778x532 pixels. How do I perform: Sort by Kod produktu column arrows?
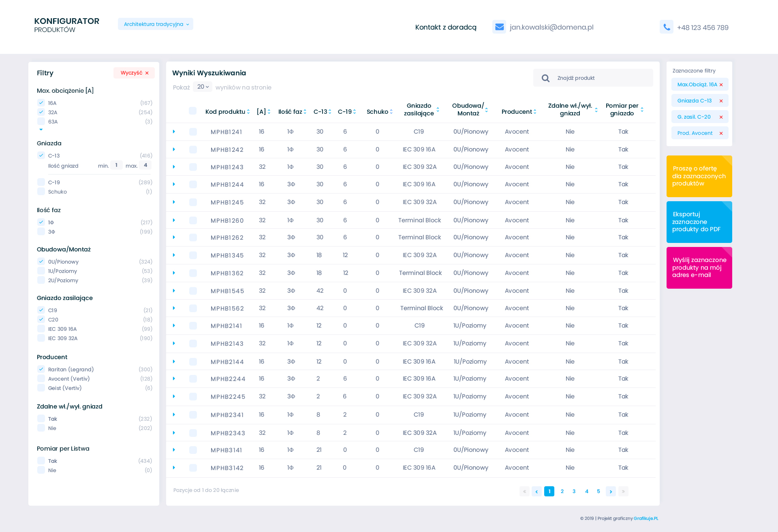(248, 112)
